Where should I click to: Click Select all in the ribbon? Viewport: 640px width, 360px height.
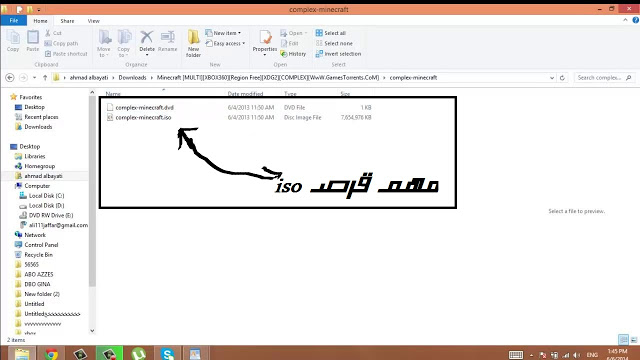click(331, 33)
